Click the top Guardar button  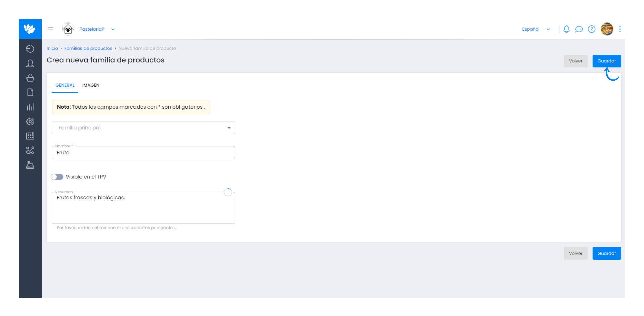(606, 61)
